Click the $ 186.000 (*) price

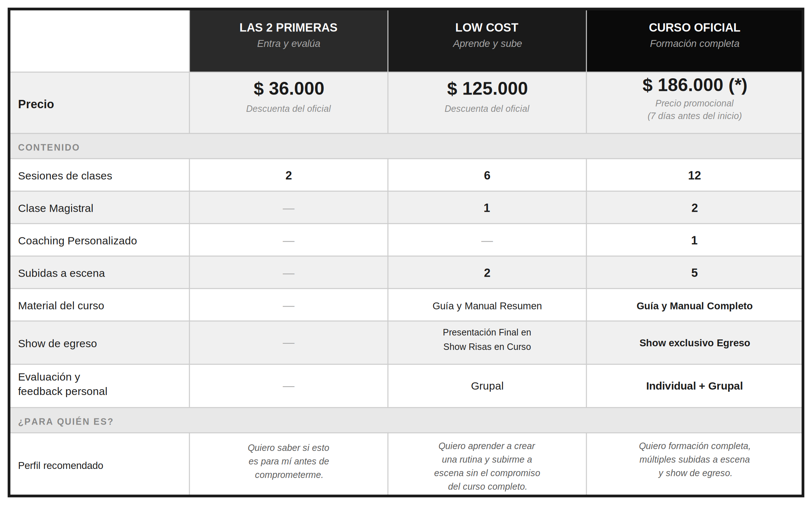pos(694,85)
